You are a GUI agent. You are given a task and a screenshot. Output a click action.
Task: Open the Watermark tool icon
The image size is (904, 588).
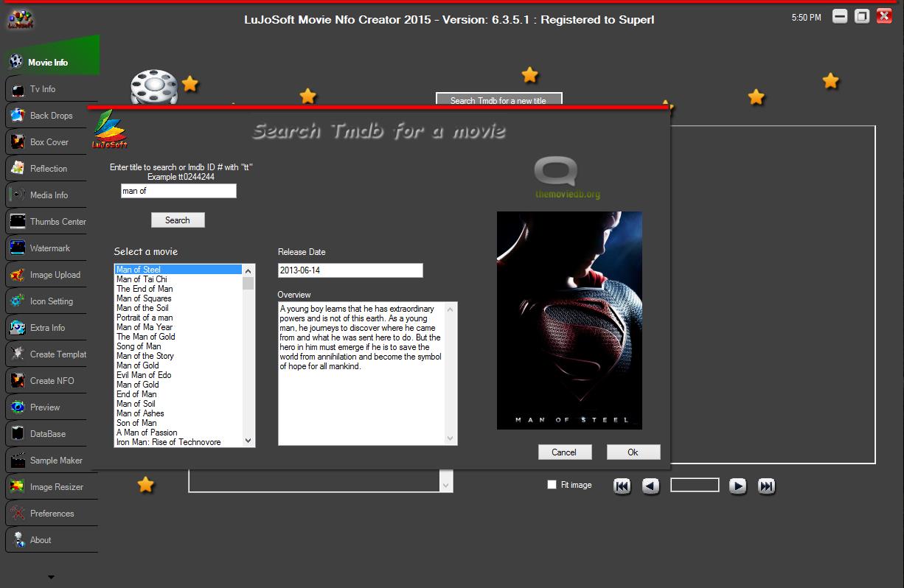[x=17, y=248]
